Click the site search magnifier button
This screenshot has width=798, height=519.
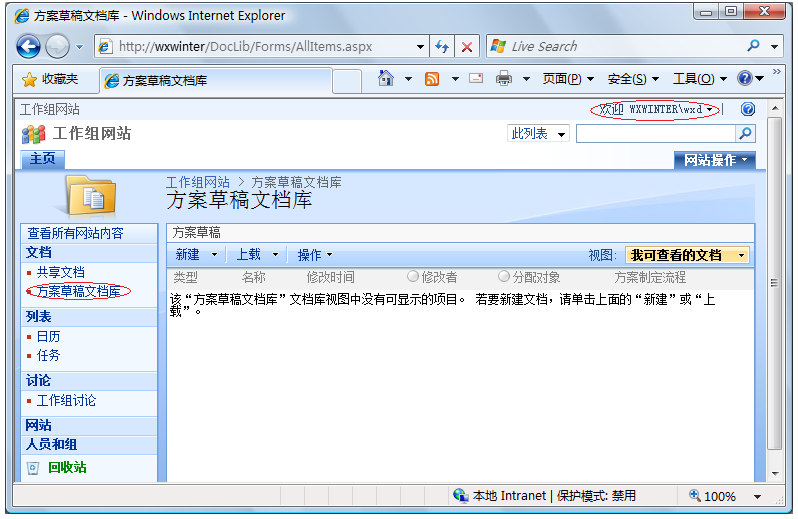click(x=745, y=134)
